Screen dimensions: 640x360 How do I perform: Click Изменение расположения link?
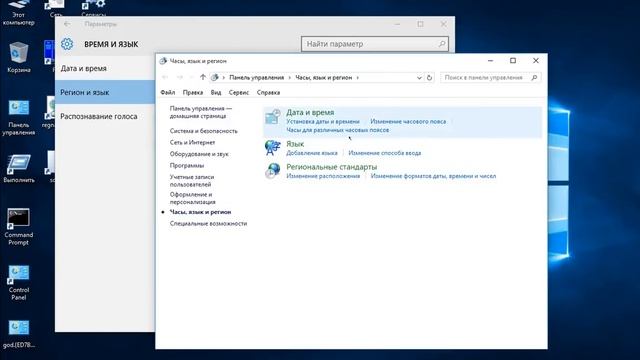tap(323, 176)
